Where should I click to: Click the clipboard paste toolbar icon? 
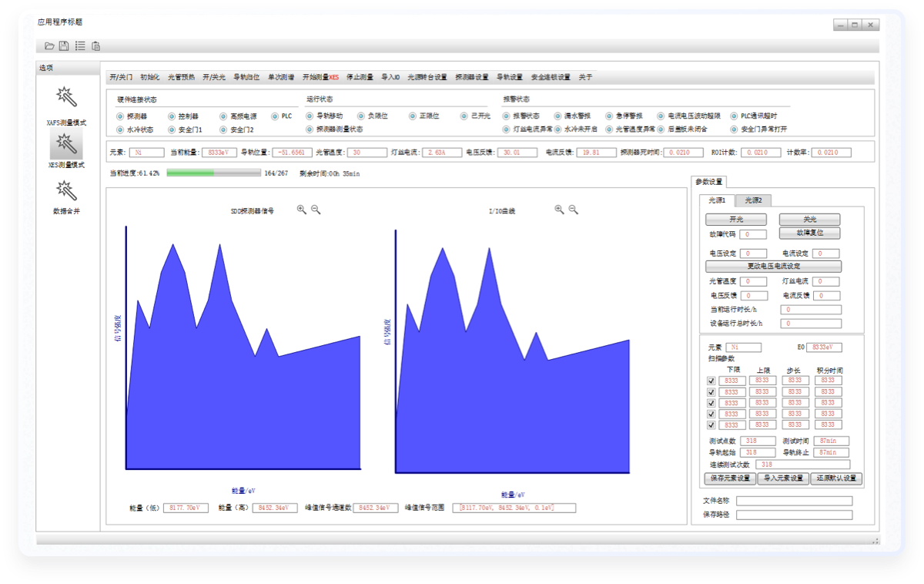[95, 46]
